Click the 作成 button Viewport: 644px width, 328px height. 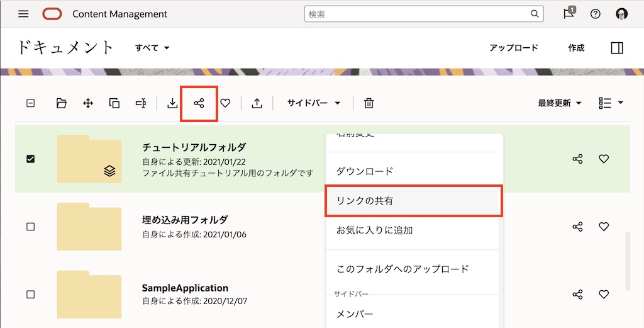tap(576, 48)
